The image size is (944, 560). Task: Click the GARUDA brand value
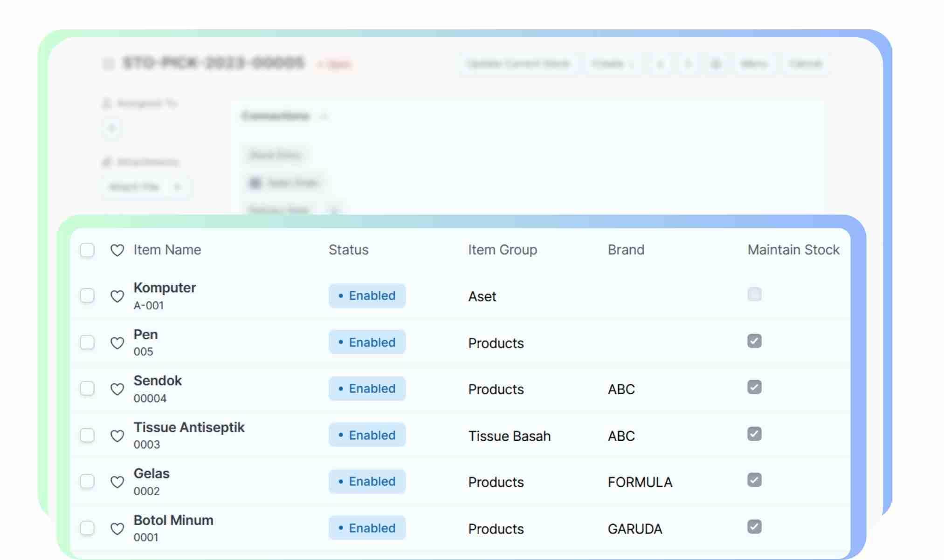(634, 529)
